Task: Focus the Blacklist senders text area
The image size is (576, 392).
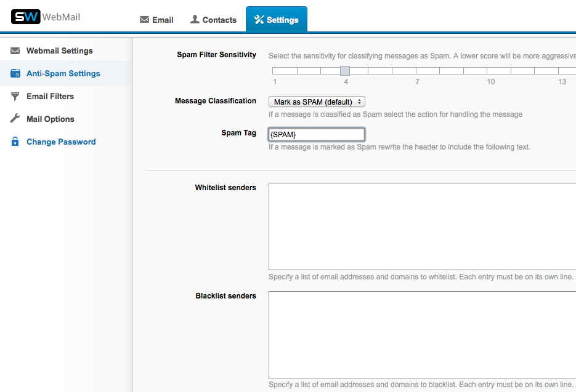Action: [422, 334]
